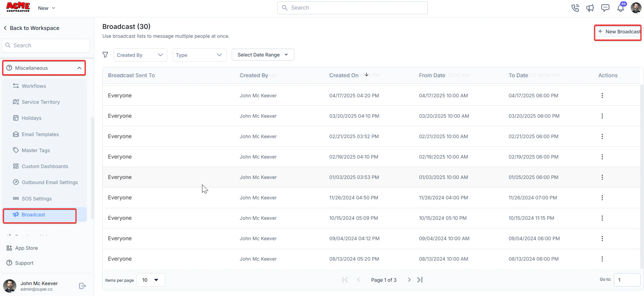Click the From Date column header

pos(432,76)
